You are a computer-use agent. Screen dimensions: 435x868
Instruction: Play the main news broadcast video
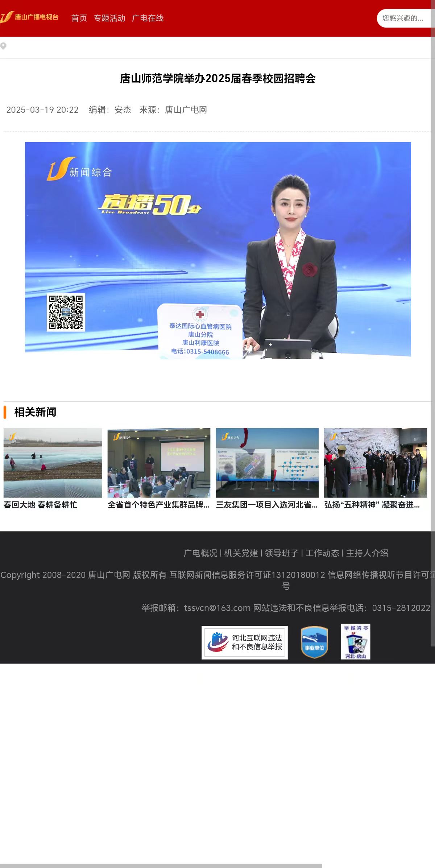(x=218, y=250)
